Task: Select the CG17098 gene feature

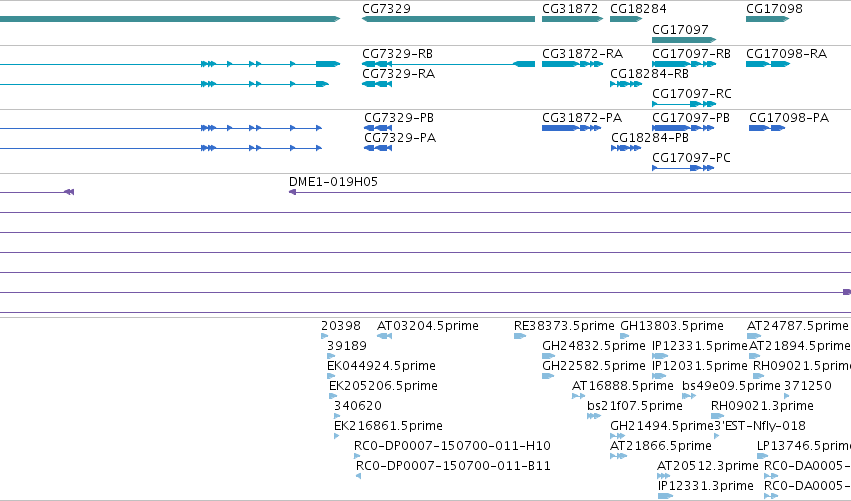Action: tap(767, 19)
